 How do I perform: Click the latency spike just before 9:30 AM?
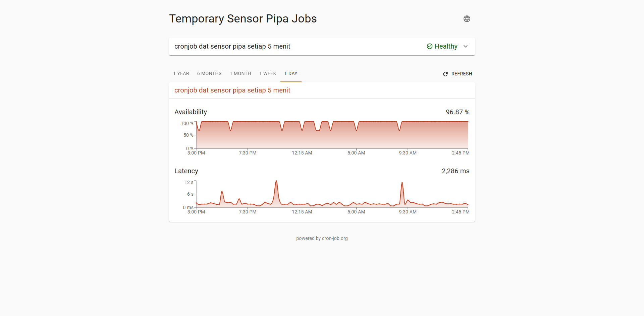pyautogui.click(x=402, y=183)
